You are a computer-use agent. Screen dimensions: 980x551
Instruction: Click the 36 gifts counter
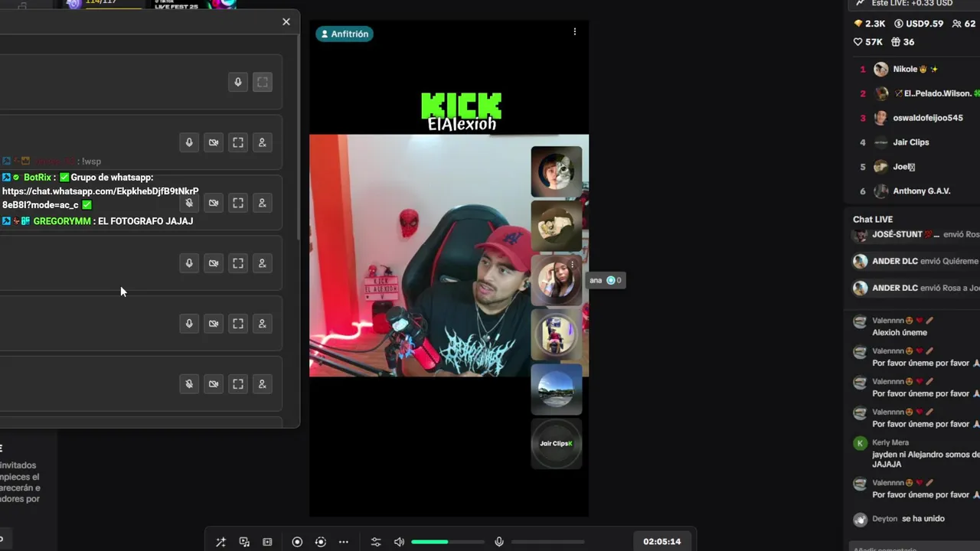pyautogui.click(x=902, y=42)
